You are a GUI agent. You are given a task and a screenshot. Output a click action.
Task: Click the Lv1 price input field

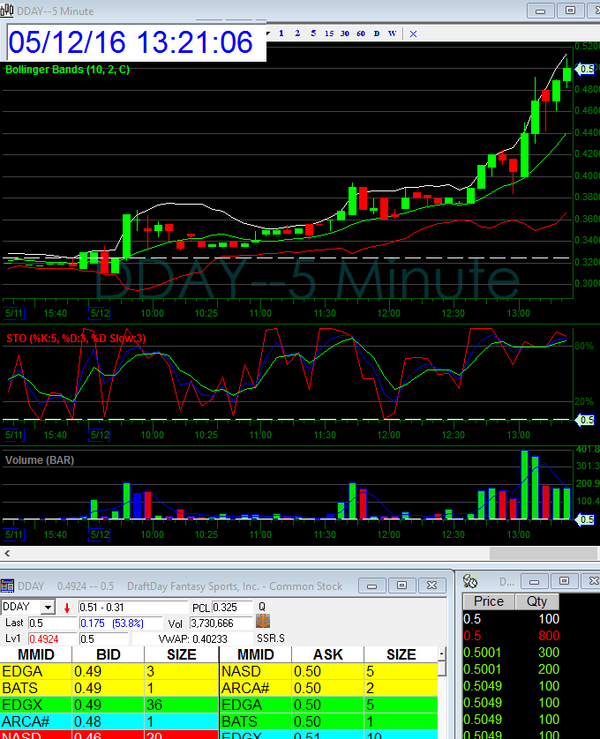click(51, 638)
